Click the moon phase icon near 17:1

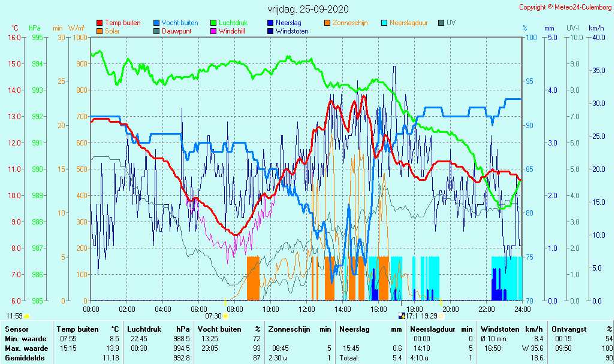401,316
